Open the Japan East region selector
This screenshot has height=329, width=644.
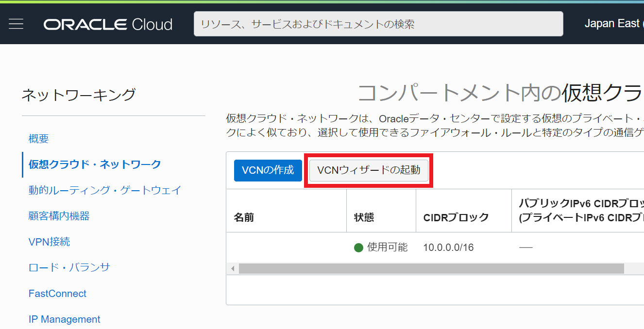[x=613, y=24]
